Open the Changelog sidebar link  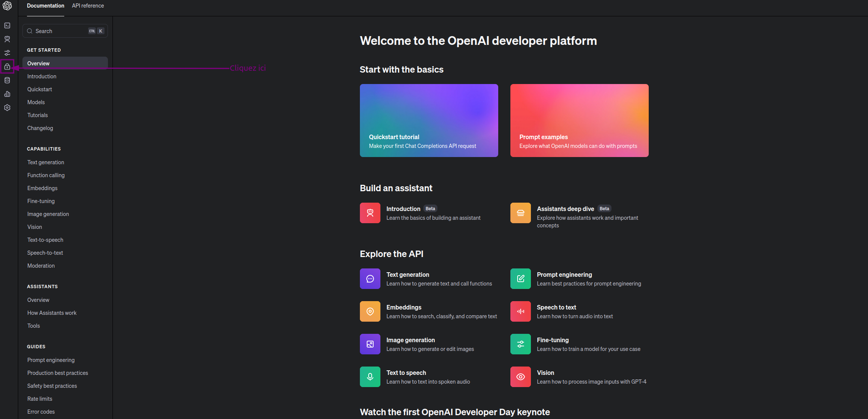point(40,128)
